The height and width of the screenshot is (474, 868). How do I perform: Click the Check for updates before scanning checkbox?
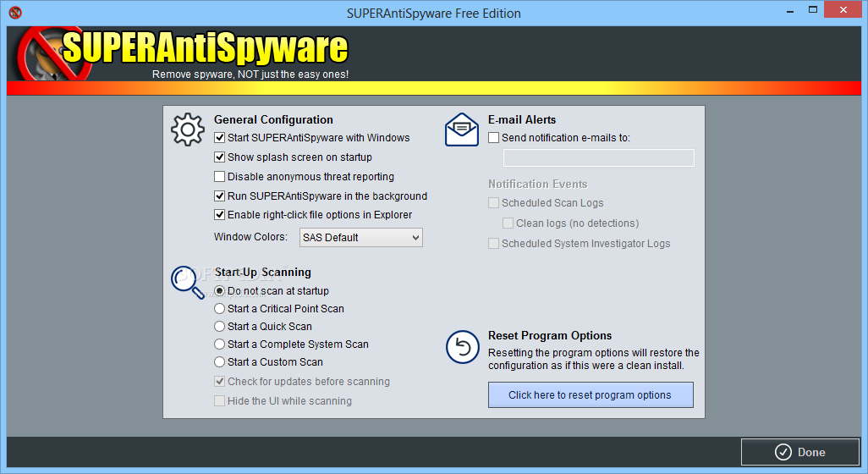click(220, 382)
